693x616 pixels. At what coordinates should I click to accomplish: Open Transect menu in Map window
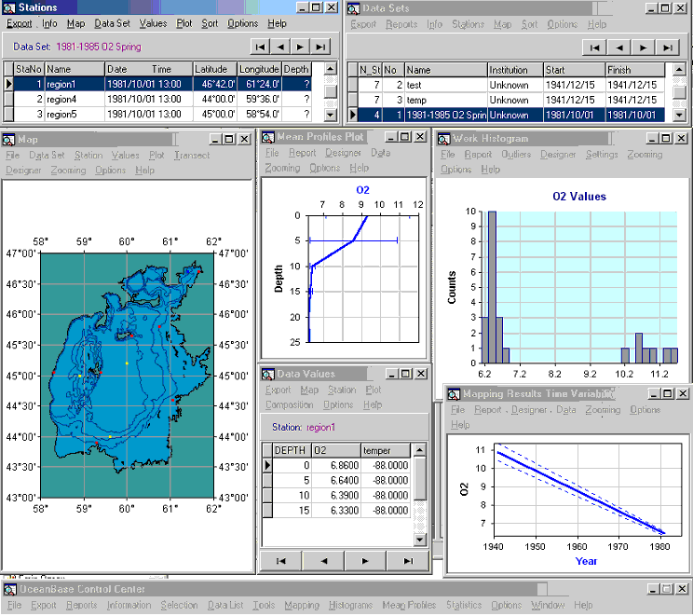[192, 156]
